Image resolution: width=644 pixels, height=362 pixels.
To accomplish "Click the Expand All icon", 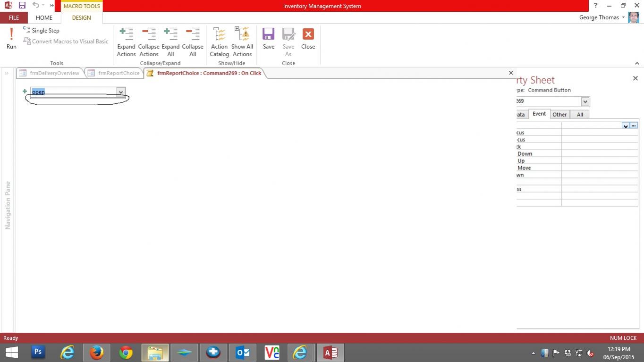I will pyautogui.click(x=170, y=42).
